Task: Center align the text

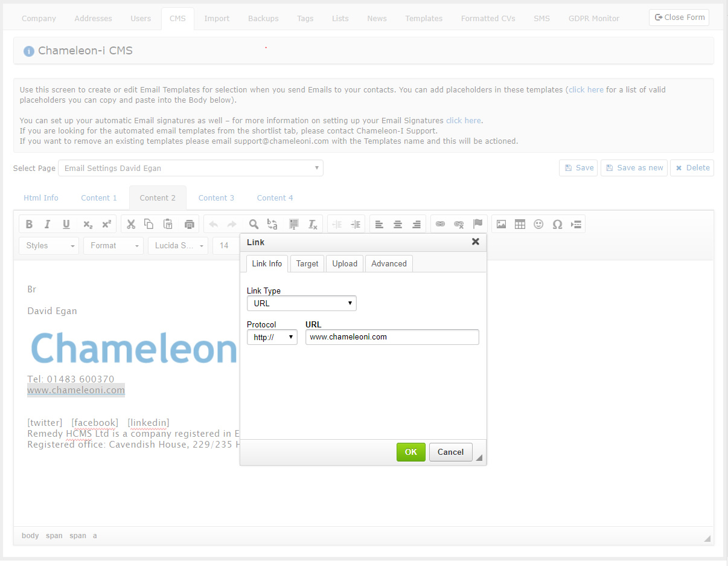Action: 398,224
